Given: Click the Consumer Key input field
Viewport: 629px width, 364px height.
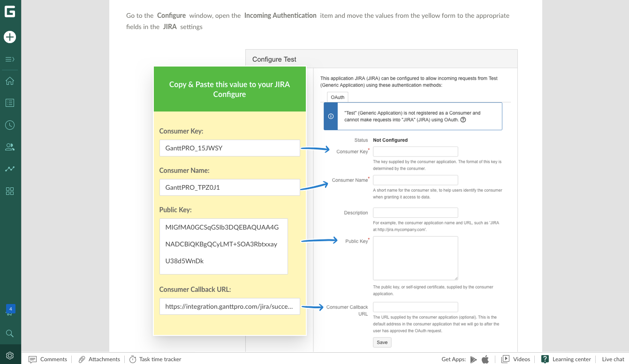Looking at the screenshot, I should (x=415, y=151).
